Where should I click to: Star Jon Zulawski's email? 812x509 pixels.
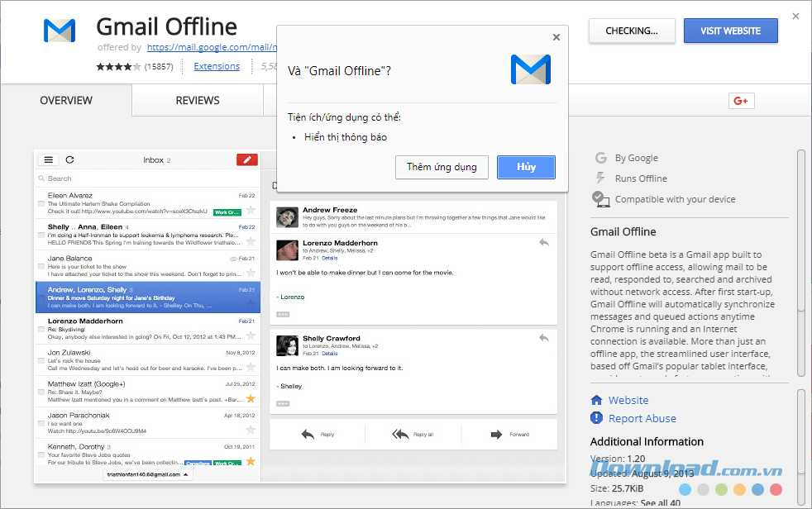tap(251, 367)
